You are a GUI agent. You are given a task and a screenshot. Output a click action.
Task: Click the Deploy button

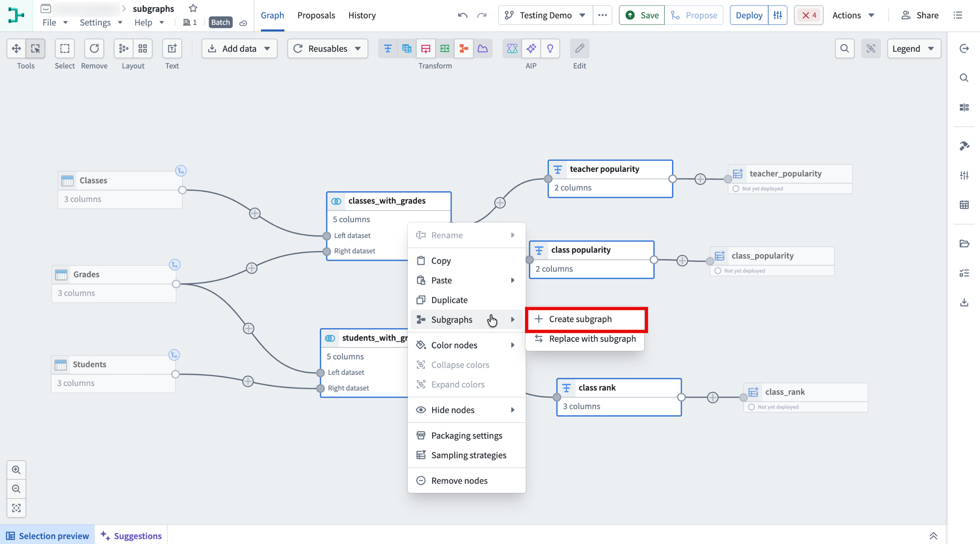[x=749, y=15]
